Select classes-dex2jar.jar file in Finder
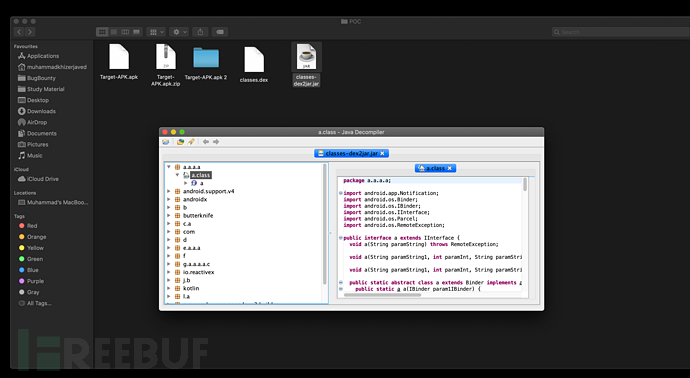 pyautogui.click(x=306, y=65)
